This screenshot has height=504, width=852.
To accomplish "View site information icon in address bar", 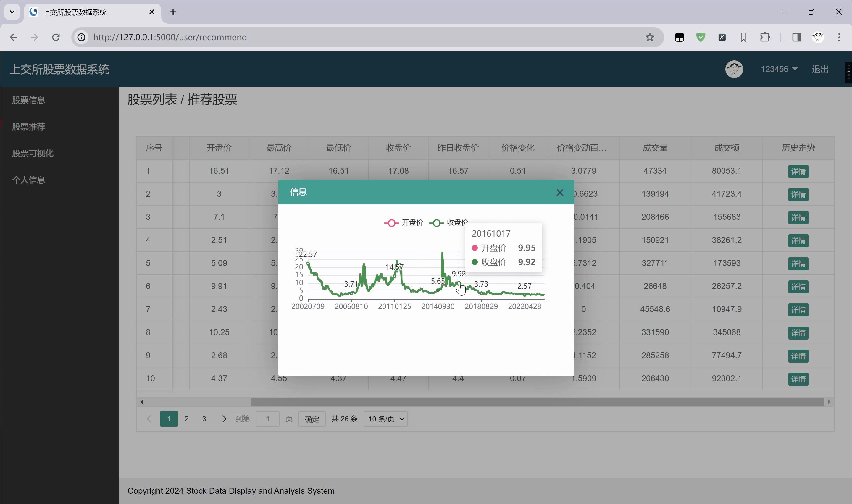I will pyautogui.click(x=81, y=37).
